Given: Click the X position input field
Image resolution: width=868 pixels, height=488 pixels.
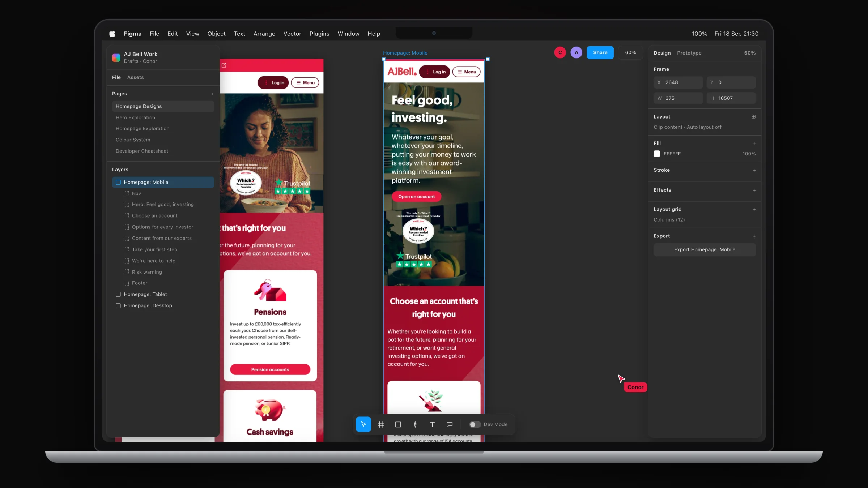Looking at the screenshot, I should click(678, 82).
